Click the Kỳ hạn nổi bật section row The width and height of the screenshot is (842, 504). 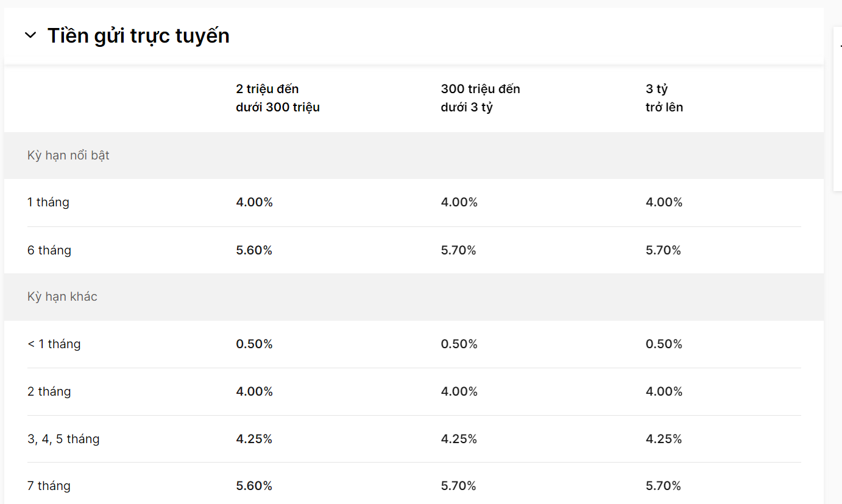[414, 155]
